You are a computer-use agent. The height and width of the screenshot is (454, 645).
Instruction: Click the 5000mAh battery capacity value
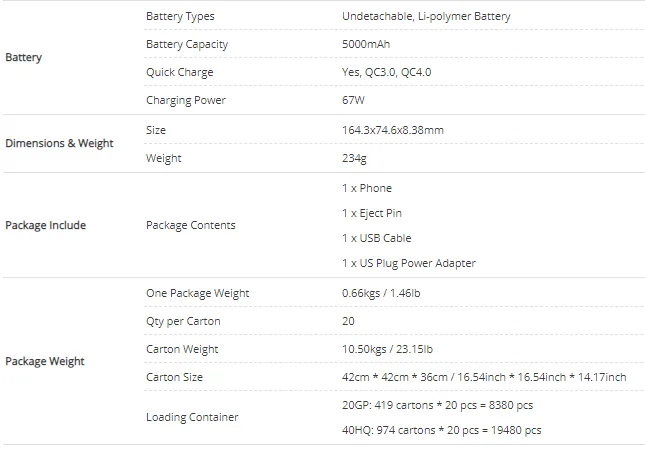pyautogui.click(x=366, y=44)
